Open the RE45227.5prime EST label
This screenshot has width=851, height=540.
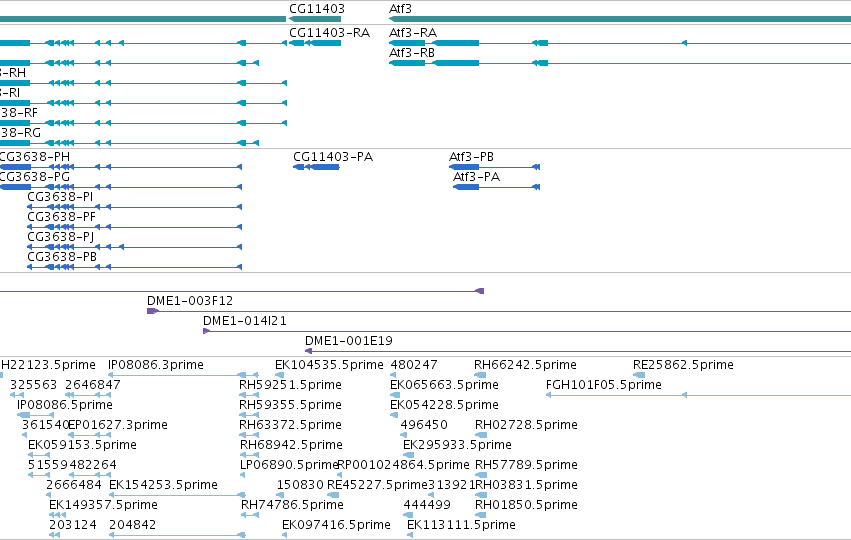[378, 485]
